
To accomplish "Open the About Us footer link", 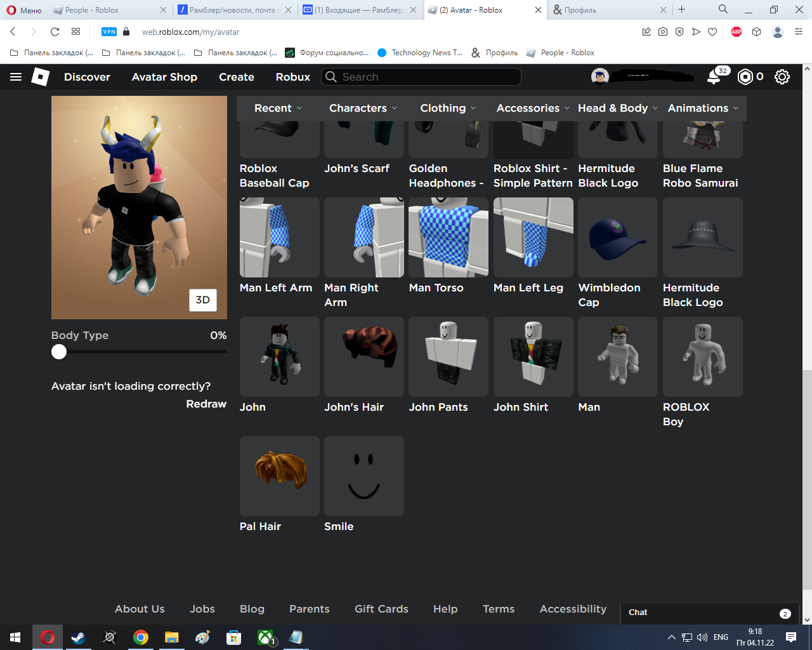I will click(140, 609).
